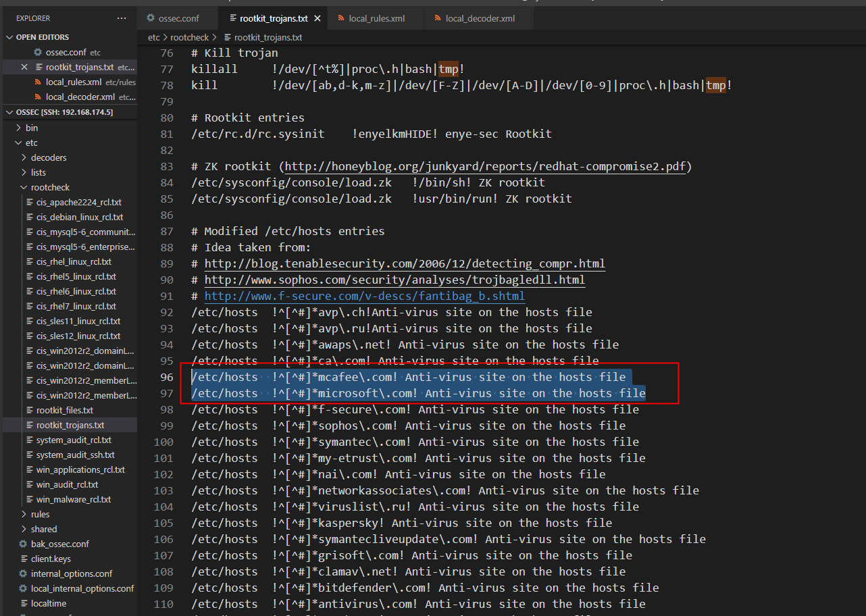Open cis_mysql5-6_enterprise... file in tree

[85, 247]
